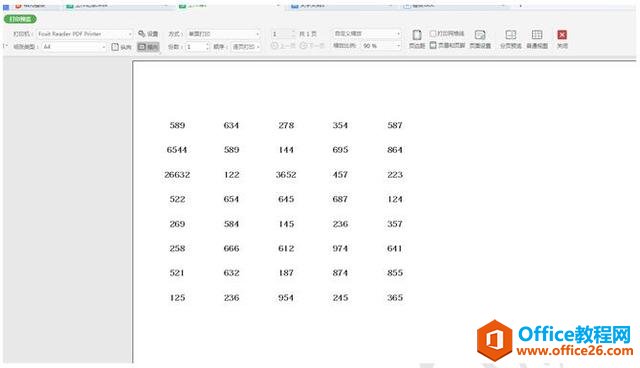The height and width of the screenshot is (368, 640).
Task: Click the cell showing 125
Action: [177, 298]
